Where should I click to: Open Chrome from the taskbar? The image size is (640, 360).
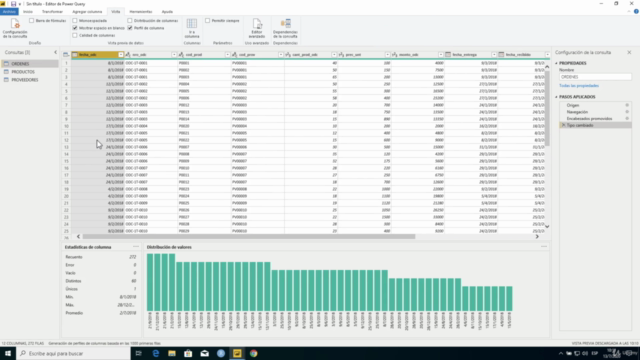coord(253,353)
